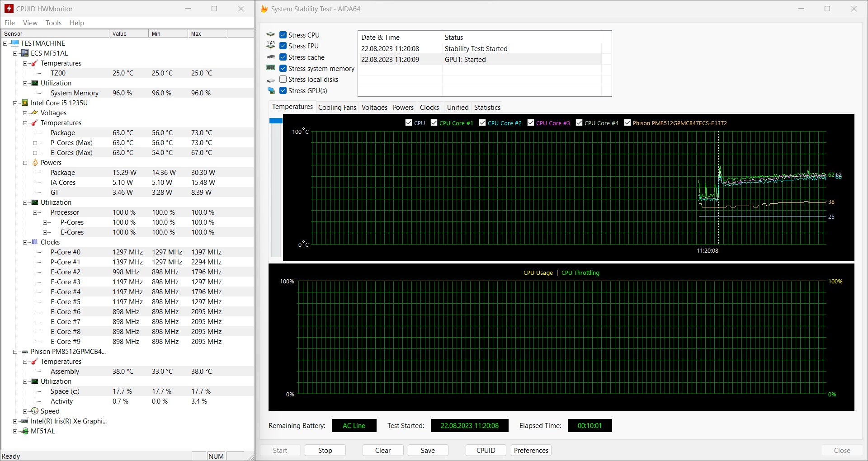This screenshot has height=461, width=868.
Task: Click the TESTMACHINE computer icon
Action: [x=15, y=43]
